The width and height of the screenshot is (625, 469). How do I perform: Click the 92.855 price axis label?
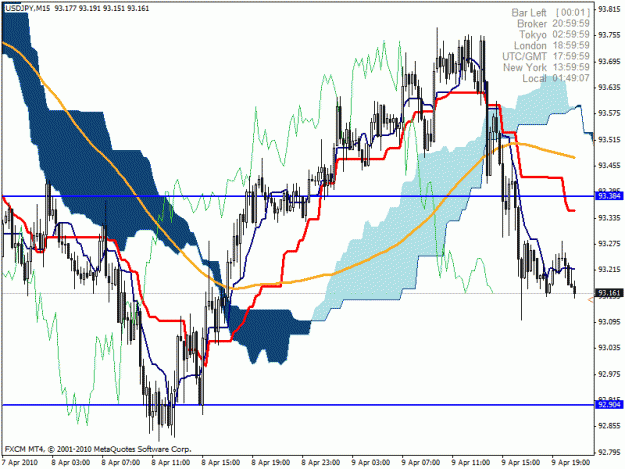pos(609,426)
